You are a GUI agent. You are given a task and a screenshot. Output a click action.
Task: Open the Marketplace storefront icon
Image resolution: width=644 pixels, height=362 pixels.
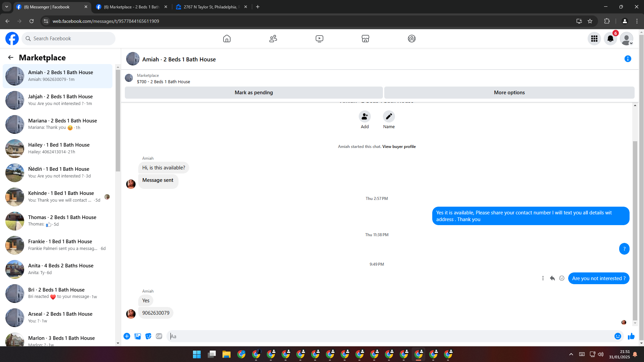365,39
